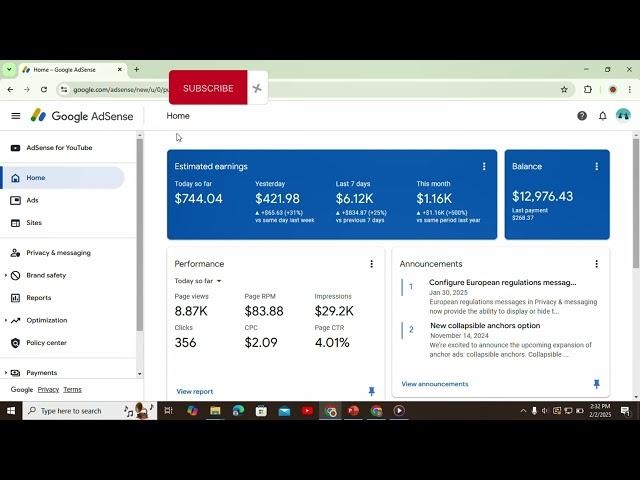The image size is (640, 480).
Task: Click the Google AdSense logo
Action: click(82, 116)
